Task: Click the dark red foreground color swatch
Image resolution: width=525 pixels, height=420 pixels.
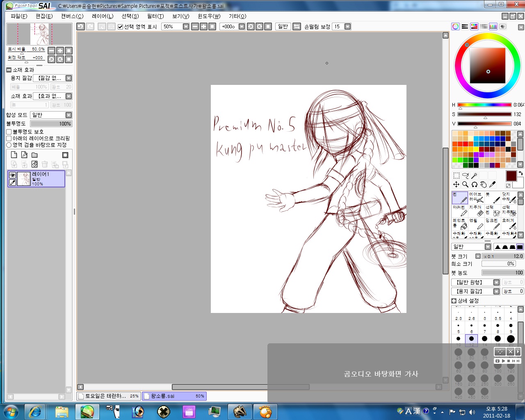Action: pos(511,176)
